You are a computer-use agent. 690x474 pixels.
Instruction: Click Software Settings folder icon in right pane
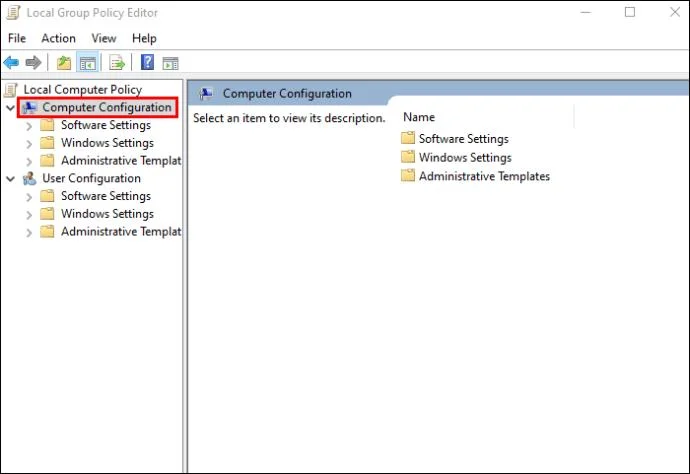pyautogui.click(x=408, y=138)
